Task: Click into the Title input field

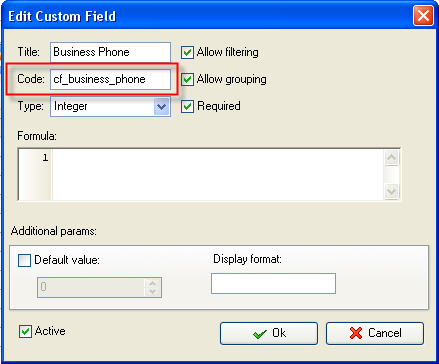Action: pos(110,52)
